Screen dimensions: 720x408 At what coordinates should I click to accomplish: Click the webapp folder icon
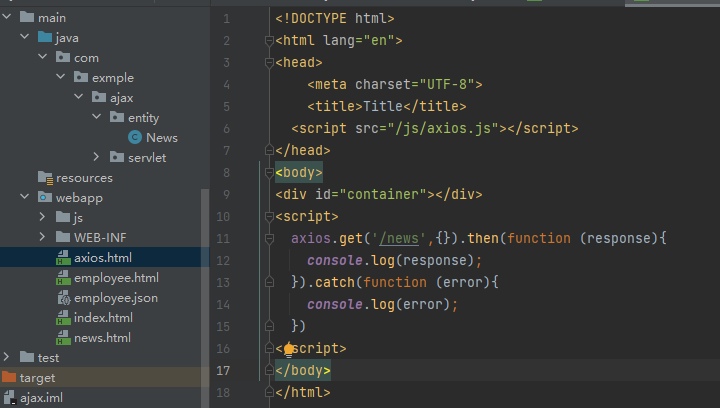click(44, 198)
